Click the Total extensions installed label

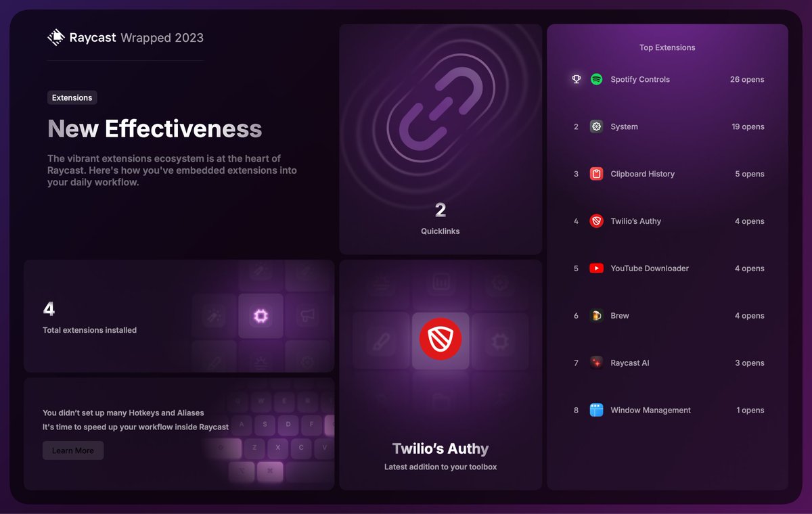pyautogui.click(x=89, y=330)
